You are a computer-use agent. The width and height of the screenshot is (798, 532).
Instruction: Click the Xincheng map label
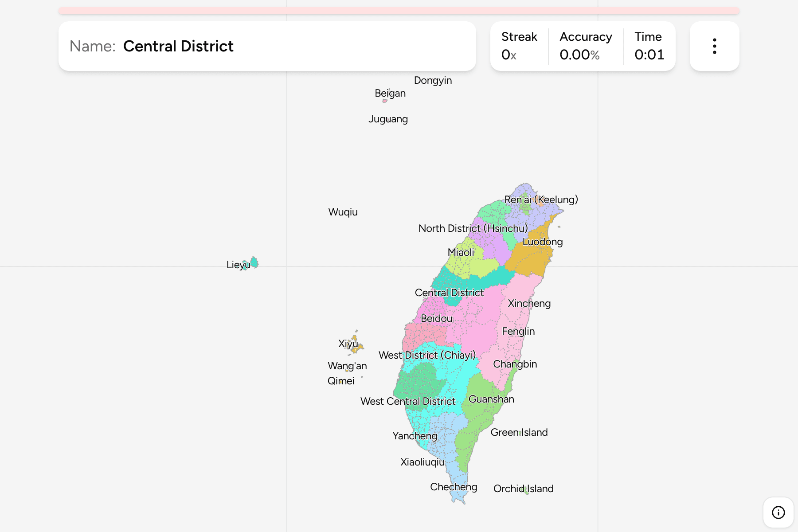[529, 304]
